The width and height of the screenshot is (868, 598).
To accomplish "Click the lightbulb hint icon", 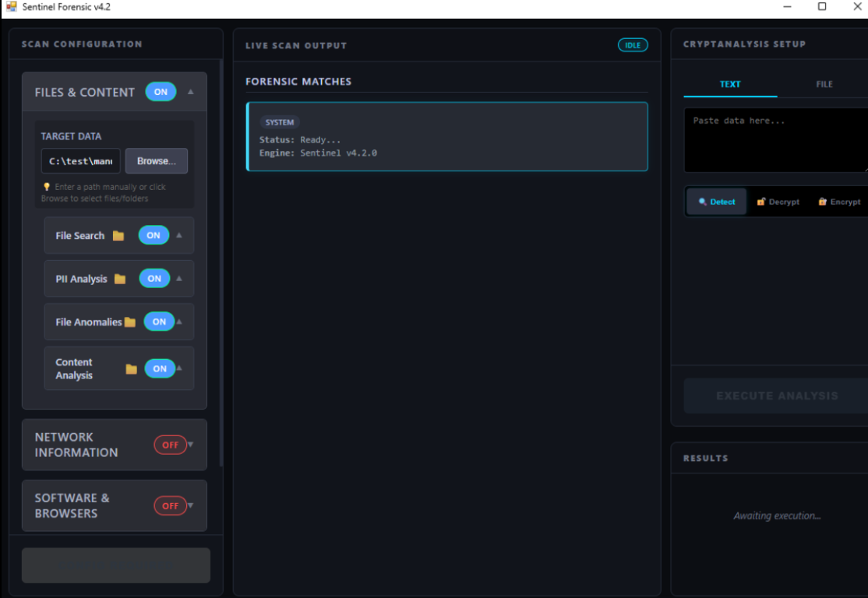I will 47,187.
